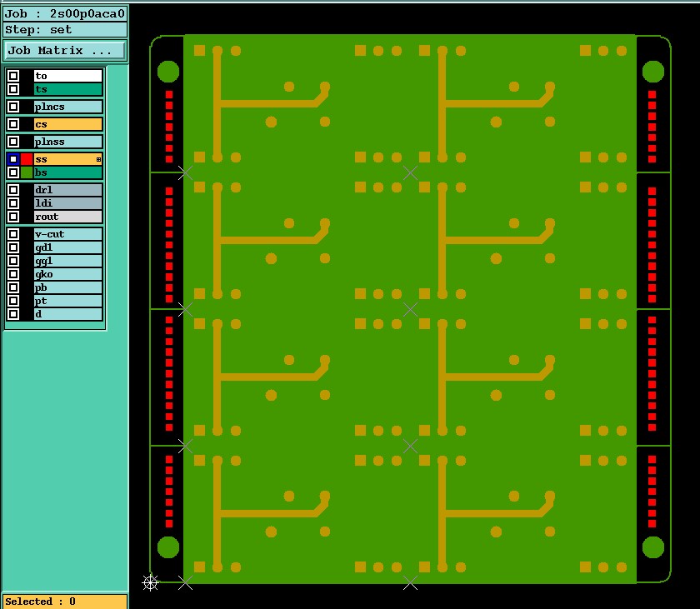The width and height of the screenshot is (700, 609).
Task: Toggle the checkbox for the 'plncs' layer
Action: 13,107
